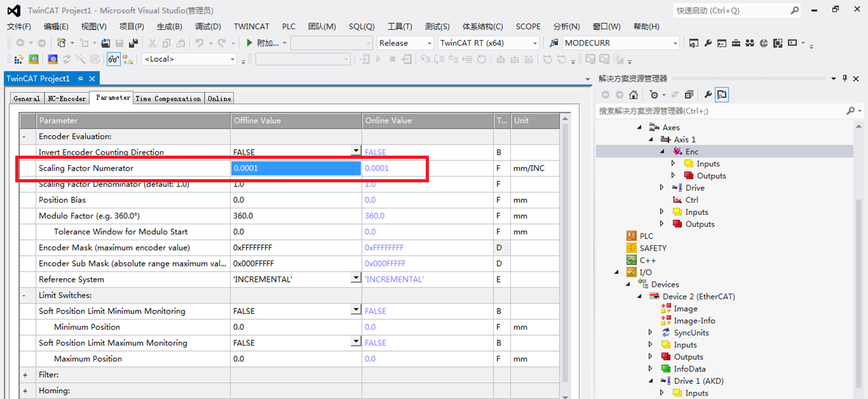Select Drive 1 (AKD) in the tree
Image resolution: width=868 pixels, height=399 pixels.
[698, 381]
